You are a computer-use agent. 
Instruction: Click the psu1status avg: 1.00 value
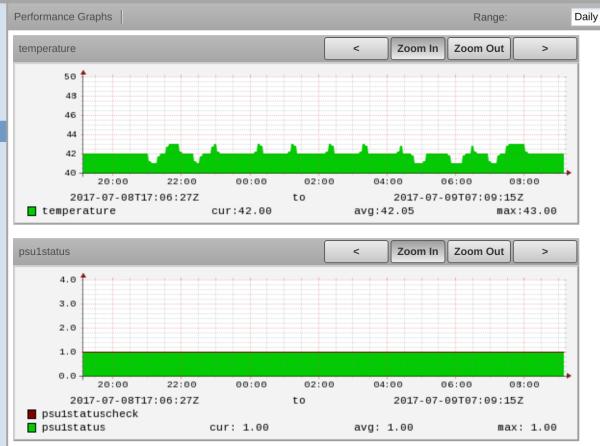[384, 427]
